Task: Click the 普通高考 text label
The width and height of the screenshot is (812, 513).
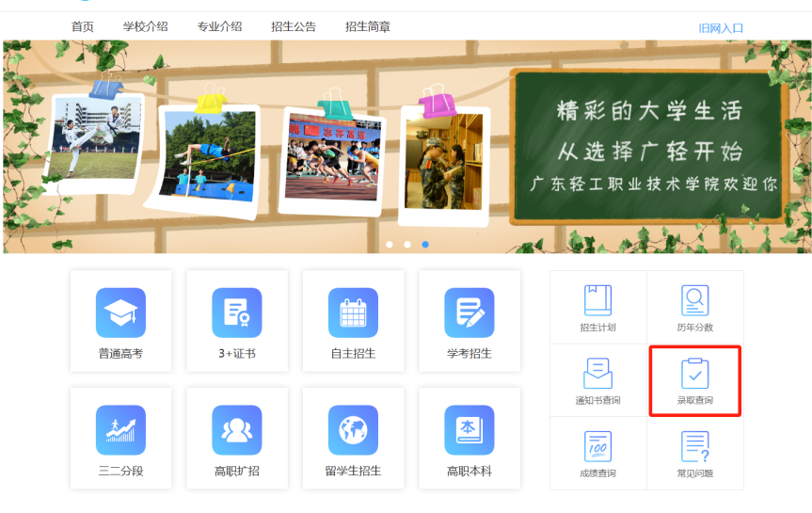Action: pos(120,353)
